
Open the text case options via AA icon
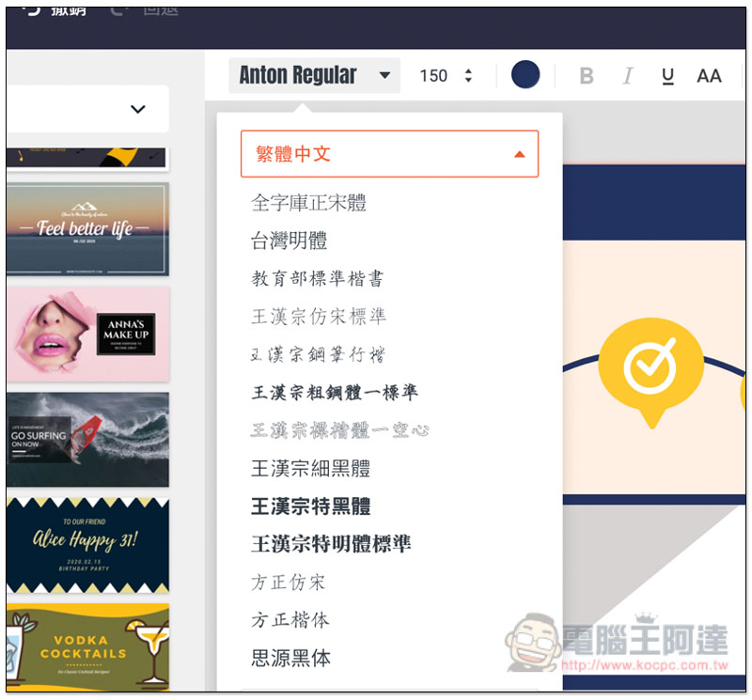tap(710, 76)
